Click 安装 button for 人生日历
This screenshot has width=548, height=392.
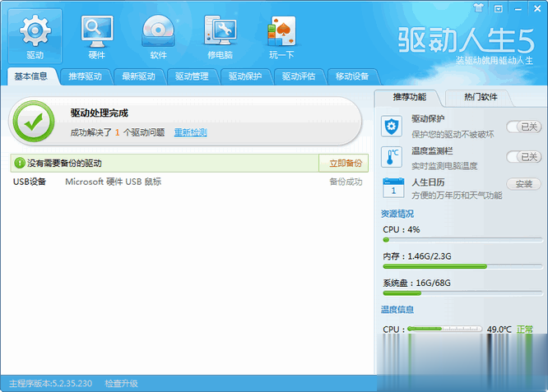pos(524,183)
